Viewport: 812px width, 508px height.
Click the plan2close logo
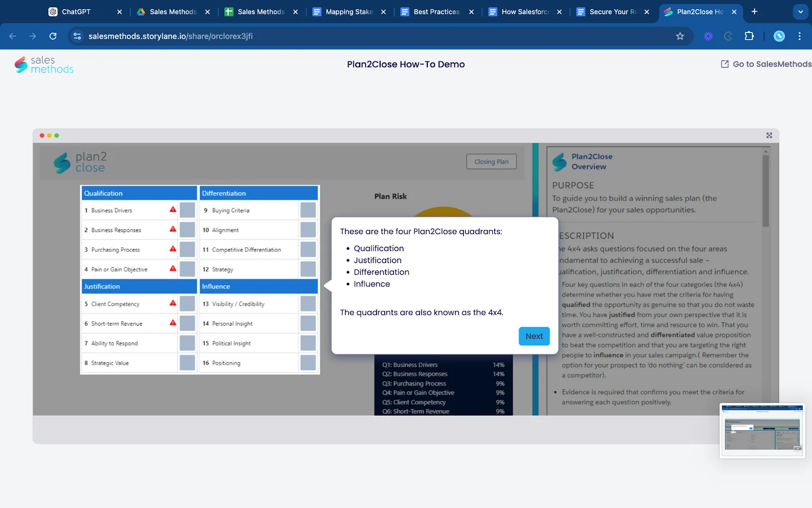80,162
